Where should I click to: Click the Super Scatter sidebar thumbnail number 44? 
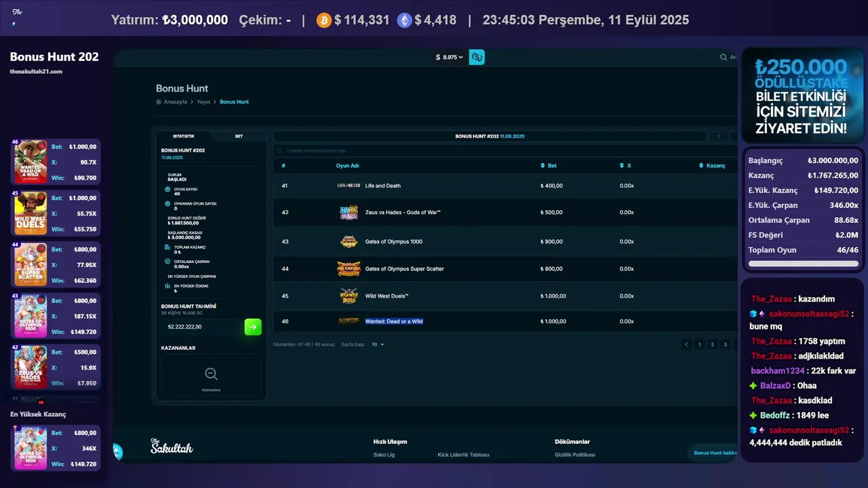pos(31,264)
